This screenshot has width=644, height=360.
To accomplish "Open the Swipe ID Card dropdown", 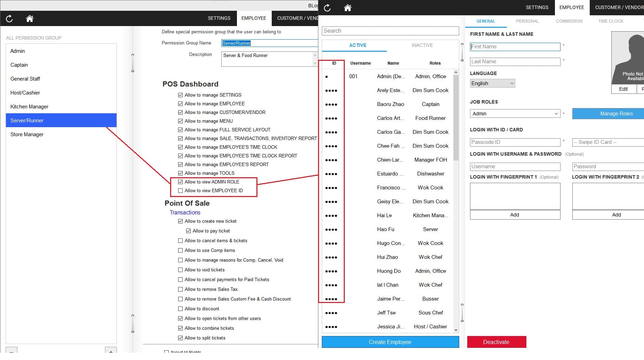I will [607, 142].
